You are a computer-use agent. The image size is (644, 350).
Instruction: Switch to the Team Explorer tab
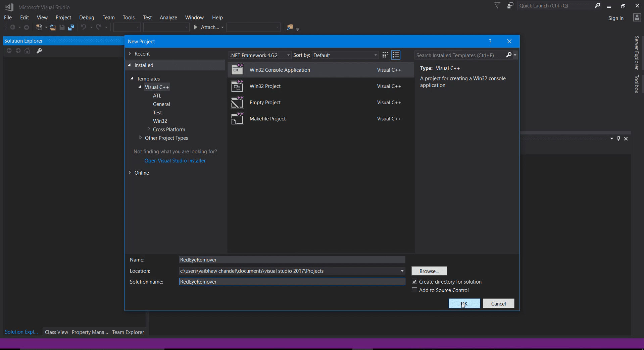tap(128, 332)
